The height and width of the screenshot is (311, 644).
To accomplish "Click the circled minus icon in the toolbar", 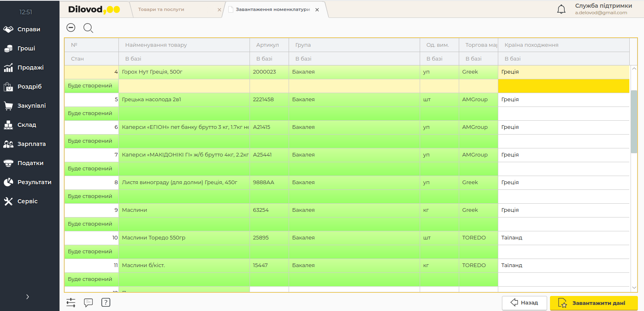I will coord(71,28).
